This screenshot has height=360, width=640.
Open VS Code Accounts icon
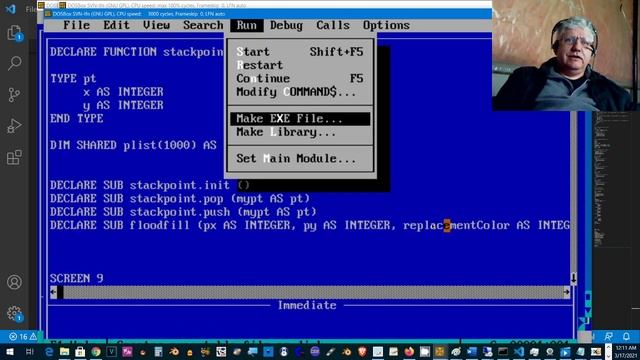click(14, 282)
